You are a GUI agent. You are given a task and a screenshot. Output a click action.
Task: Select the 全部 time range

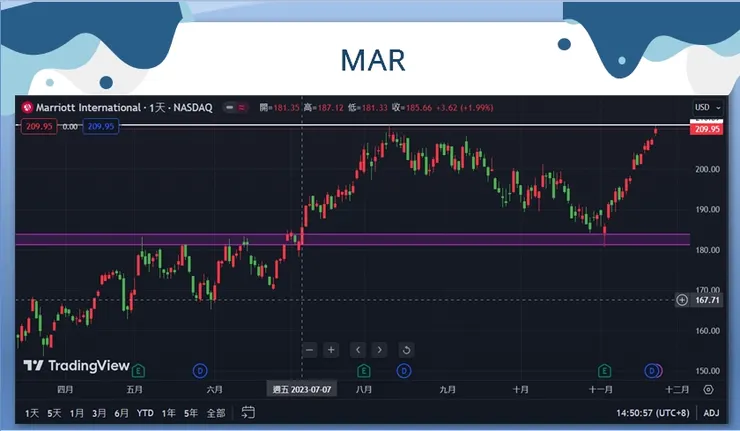click(216, 413)
